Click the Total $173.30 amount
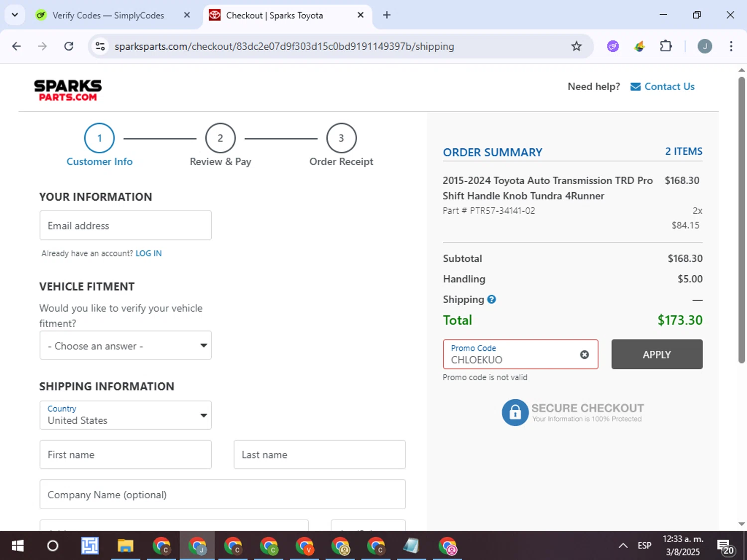This screenshot has height=560, width=747. 680,320
